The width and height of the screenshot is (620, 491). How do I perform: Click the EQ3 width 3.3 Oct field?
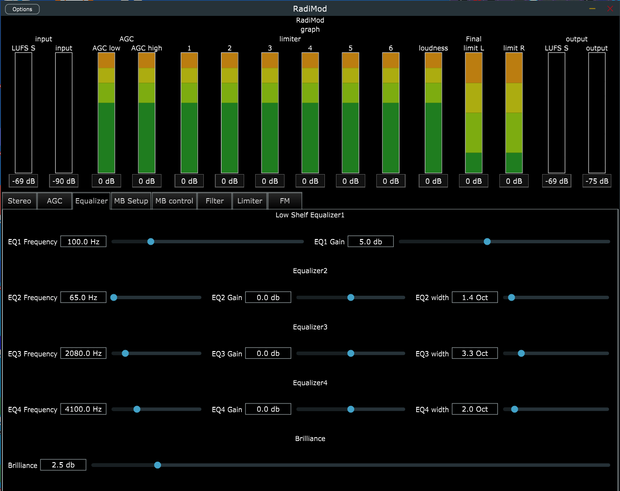coord(474,353)
